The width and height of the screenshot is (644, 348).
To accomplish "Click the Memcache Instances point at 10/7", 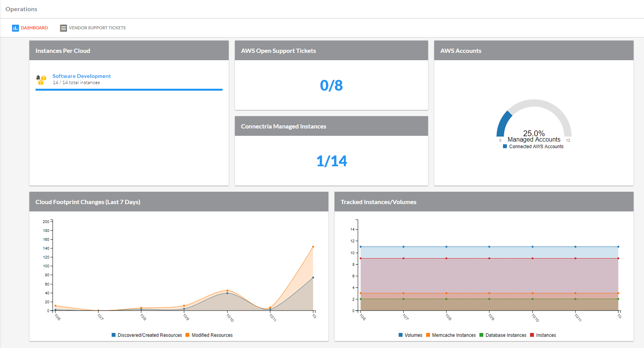I will click(x=403, y=293).
